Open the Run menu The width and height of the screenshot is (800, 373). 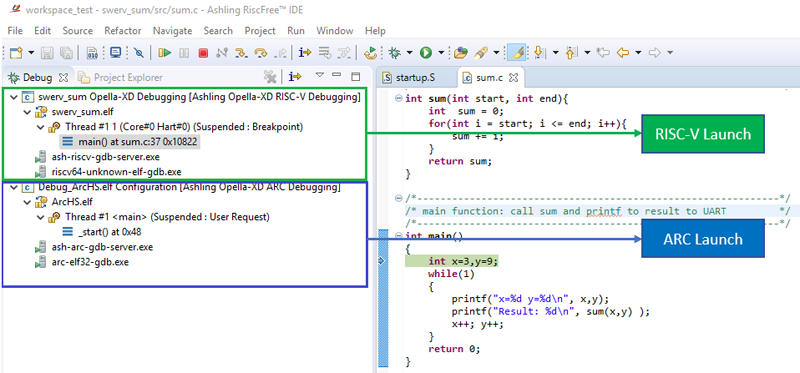point(296,31)
